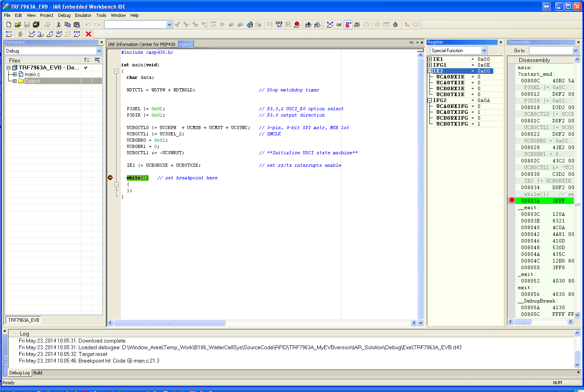
Task: Toggle the GIE toolbar button
Action: point(339,25)
